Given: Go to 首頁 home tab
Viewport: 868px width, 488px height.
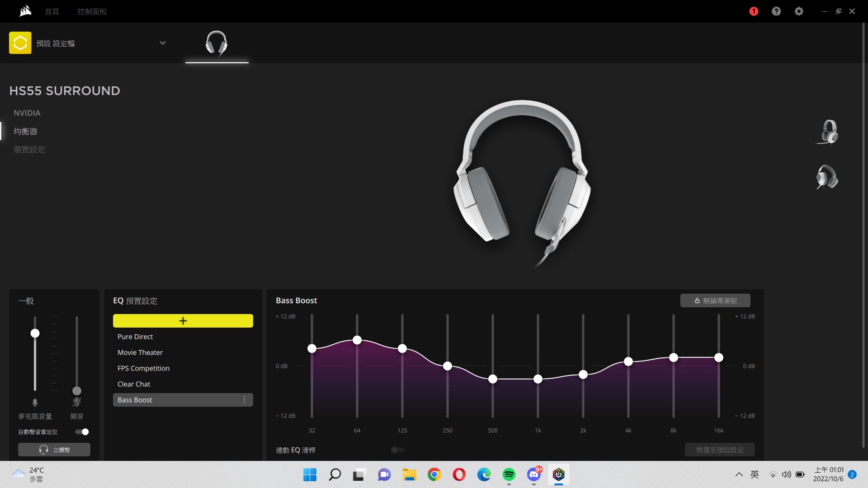Looking at the screenshot, I should pos(52,11).
